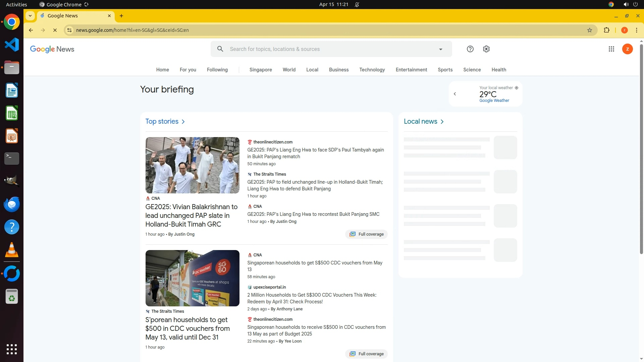Switch to the Technology tab
The height and width of the screenshot is (362, 644).
372,70
